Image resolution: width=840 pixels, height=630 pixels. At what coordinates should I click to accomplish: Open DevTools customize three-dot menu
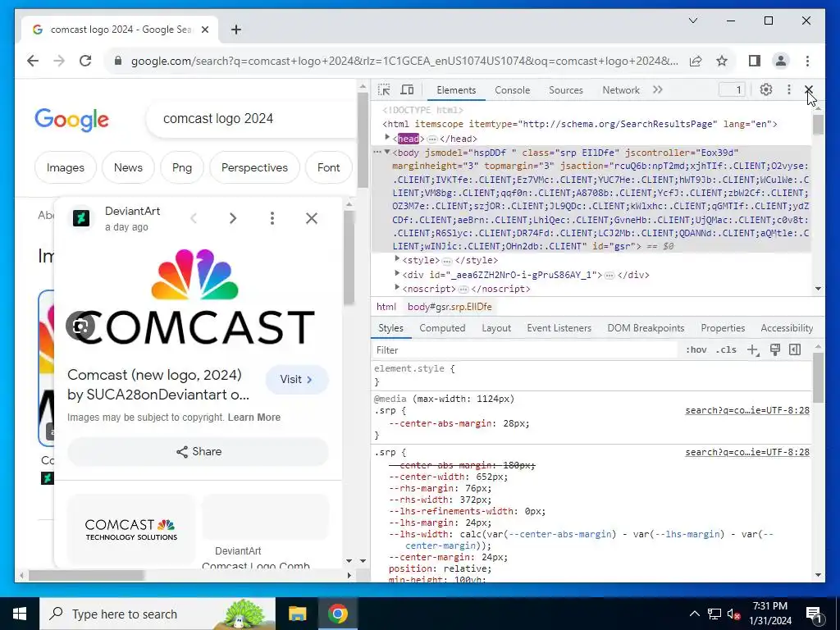[788, 90]
